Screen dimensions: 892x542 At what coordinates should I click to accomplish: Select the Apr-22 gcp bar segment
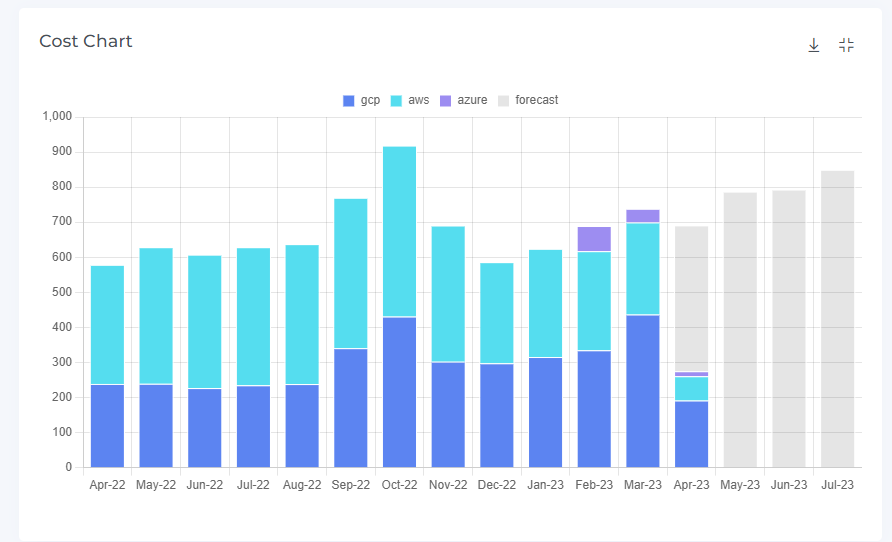(x=107, y=426)
